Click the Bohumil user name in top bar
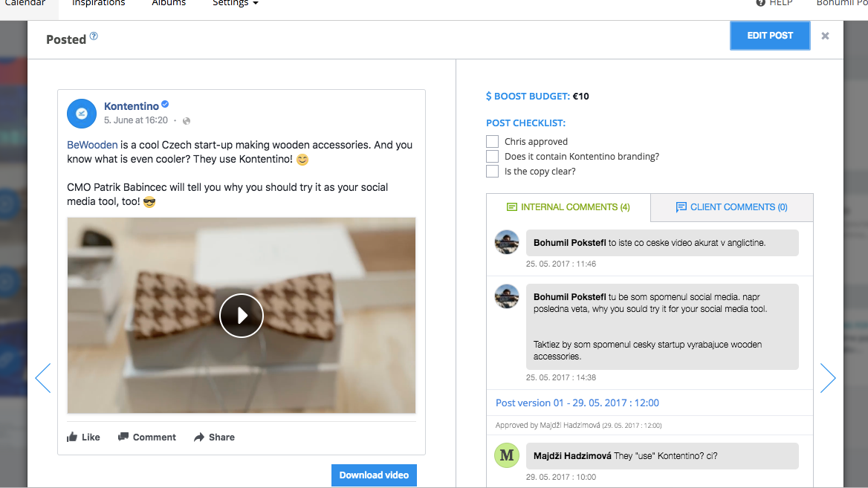The width and height of the screenshot is (868, 488). [x=842, y=3]
